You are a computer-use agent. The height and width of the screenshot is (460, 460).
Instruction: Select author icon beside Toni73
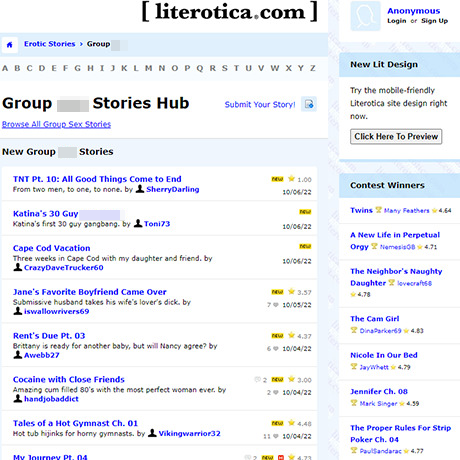pyautogui.click(x=138, y=223)
